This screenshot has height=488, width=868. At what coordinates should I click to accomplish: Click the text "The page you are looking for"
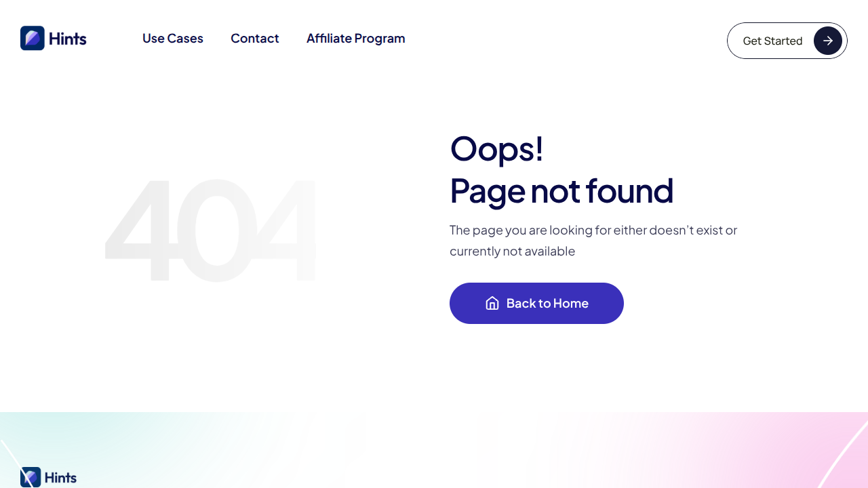[521, 230]
